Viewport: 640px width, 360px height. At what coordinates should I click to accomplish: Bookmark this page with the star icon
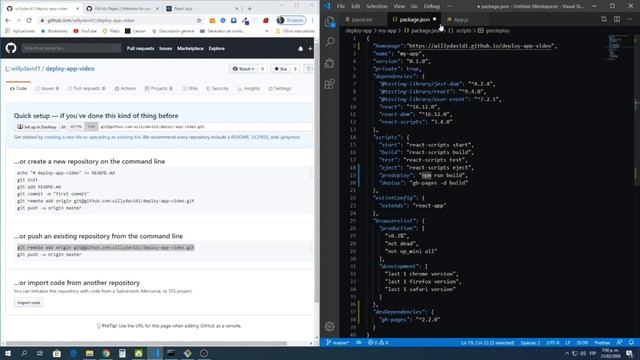pos(199,20)
